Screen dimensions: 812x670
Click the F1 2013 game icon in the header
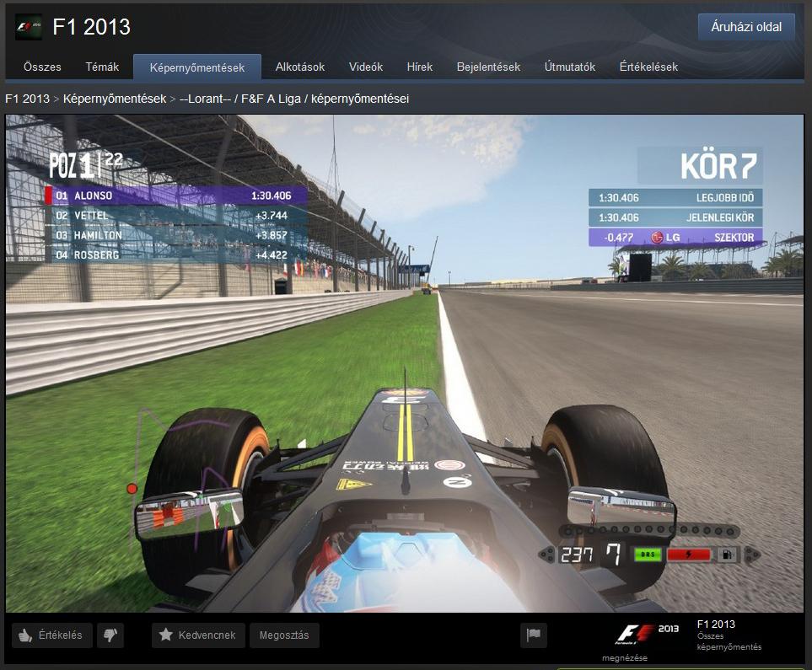(x=29, y=27)
